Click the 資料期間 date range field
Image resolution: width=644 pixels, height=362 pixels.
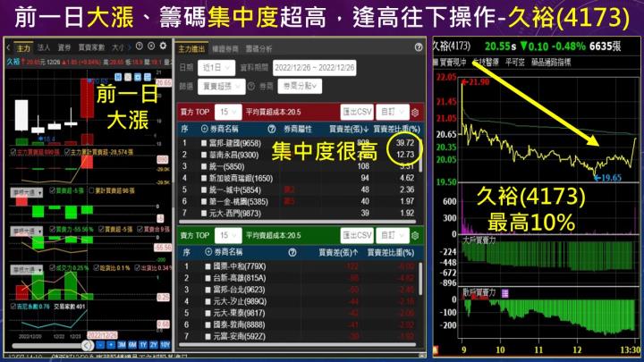click(314, 68)
